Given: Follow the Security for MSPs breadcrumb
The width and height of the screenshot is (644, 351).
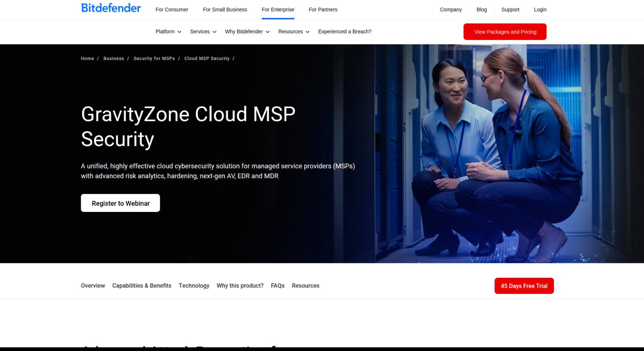Looking at the screenshot, I should pos(154,58).
